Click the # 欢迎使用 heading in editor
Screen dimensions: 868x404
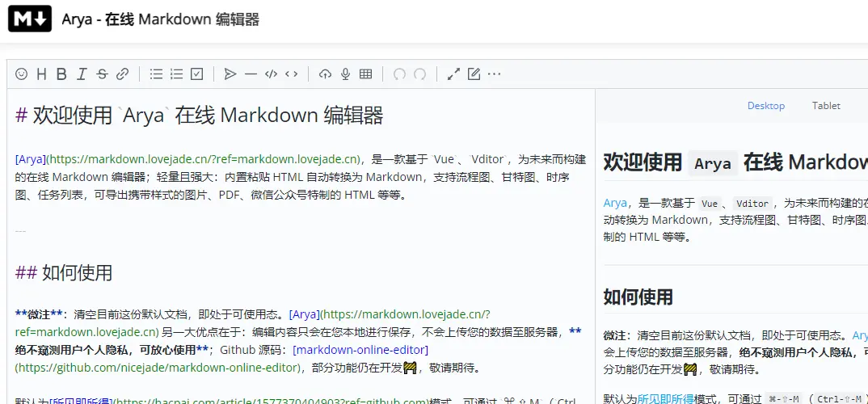tap(200, 116)
